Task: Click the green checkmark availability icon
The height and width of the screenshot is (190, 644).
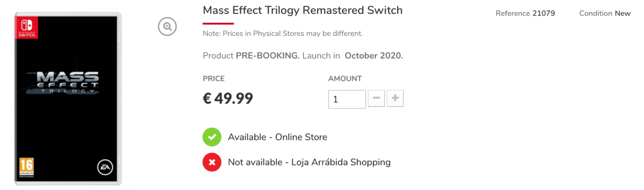Action: pos(212,137)
